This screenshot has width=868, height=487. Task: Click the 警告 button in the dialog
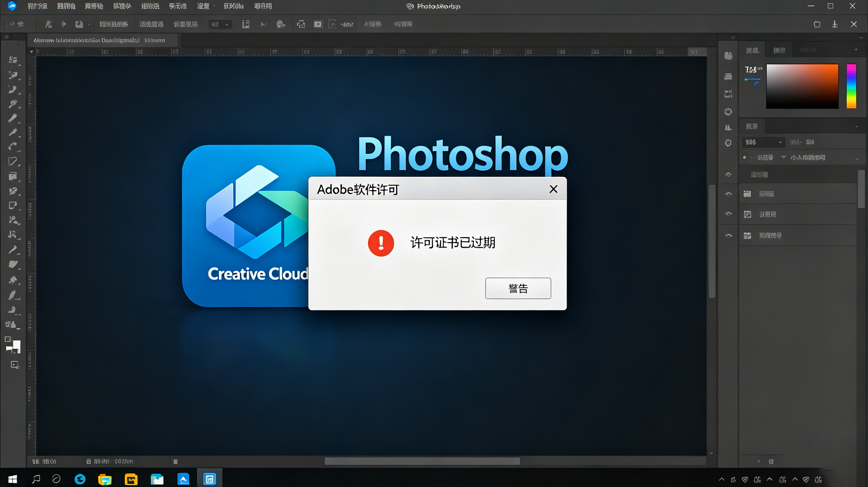tap(518, 288)
